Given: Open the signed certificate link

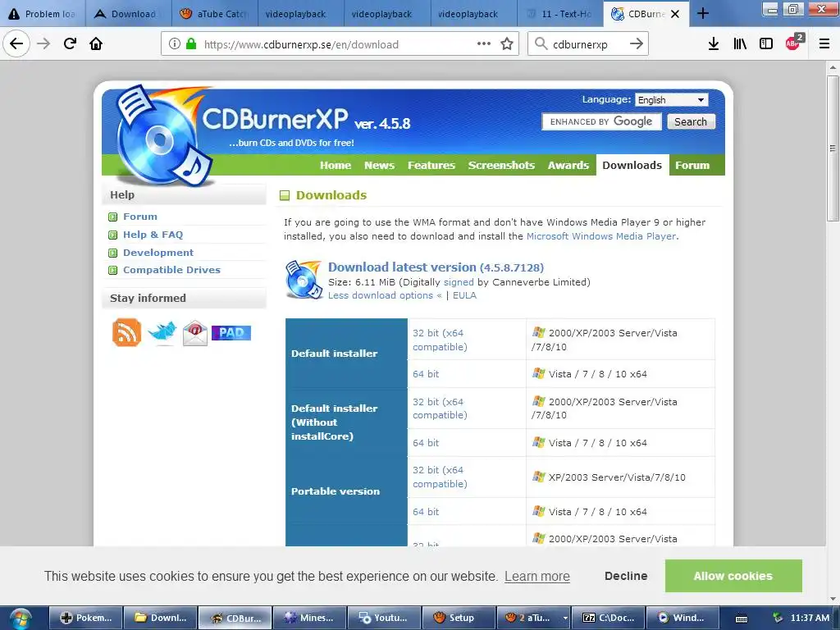Looking at the screenshot, I should (459, 282).
